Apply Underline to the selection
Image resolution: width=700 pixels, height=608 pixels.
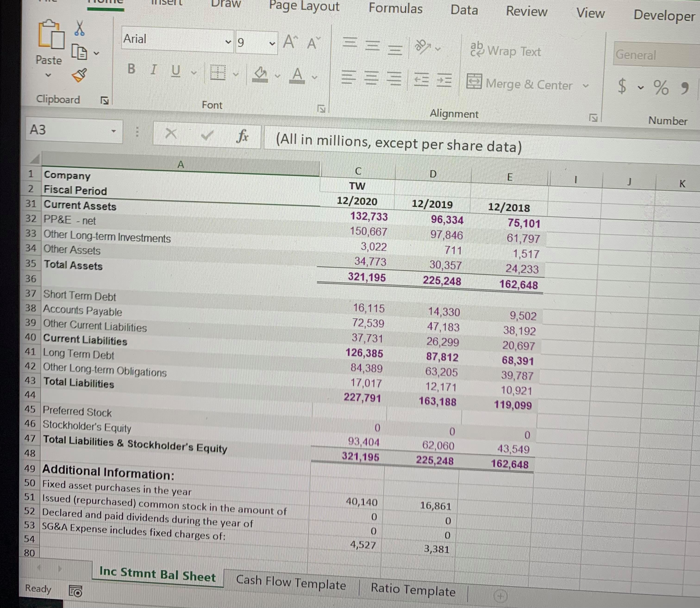click(x=176, y=71)
